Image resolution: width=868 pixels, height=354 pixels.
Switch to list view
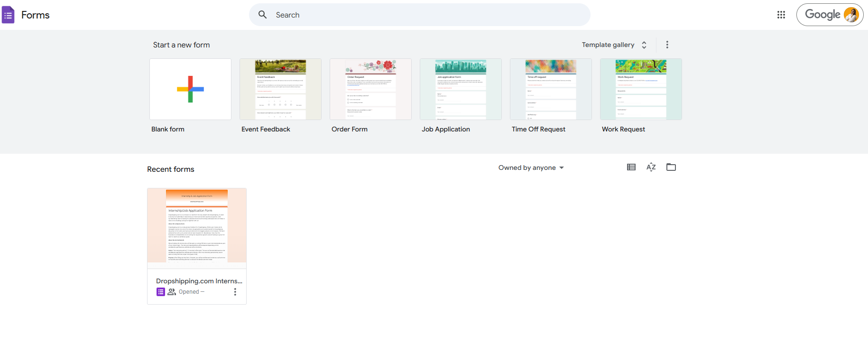(631, 167)
